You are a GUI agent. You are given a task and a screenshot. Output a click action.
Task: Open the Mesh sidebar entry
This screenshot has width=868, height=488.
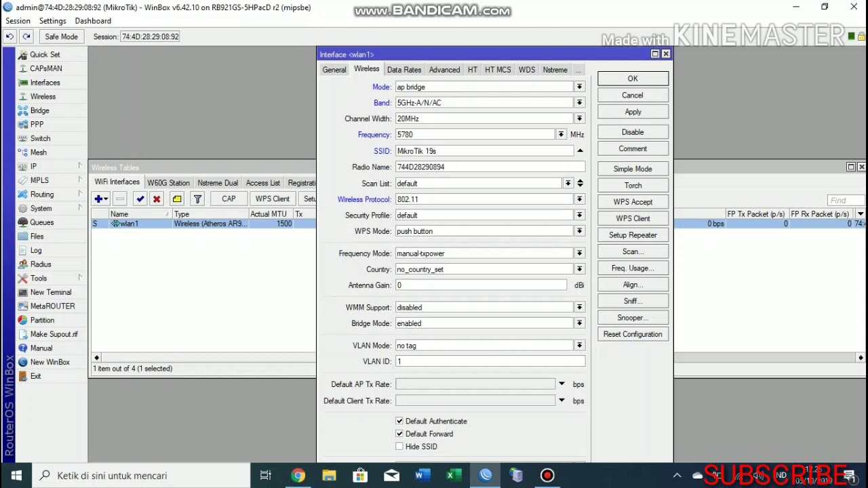tap(38, 152)
